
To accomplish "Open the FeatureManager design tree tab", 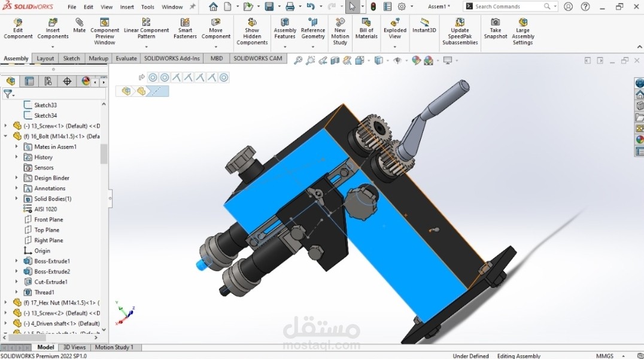I will (x=11, y=81).
